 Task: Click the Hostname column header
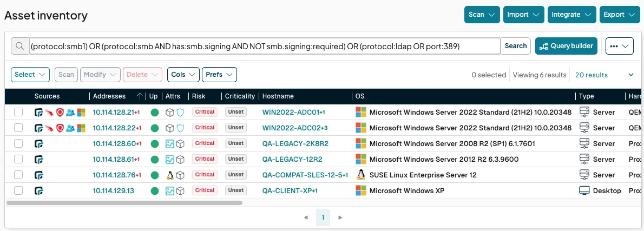tap(278, 96)
